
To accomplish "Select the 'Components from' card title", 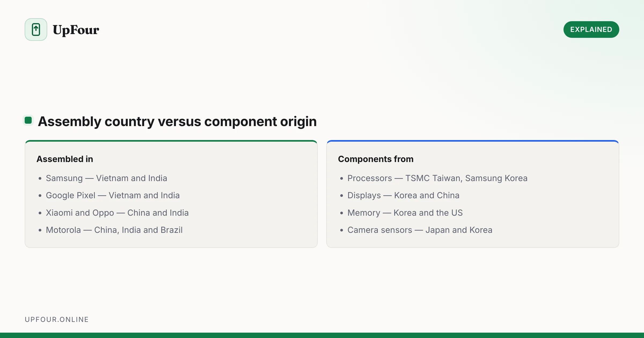I will 376,159.
